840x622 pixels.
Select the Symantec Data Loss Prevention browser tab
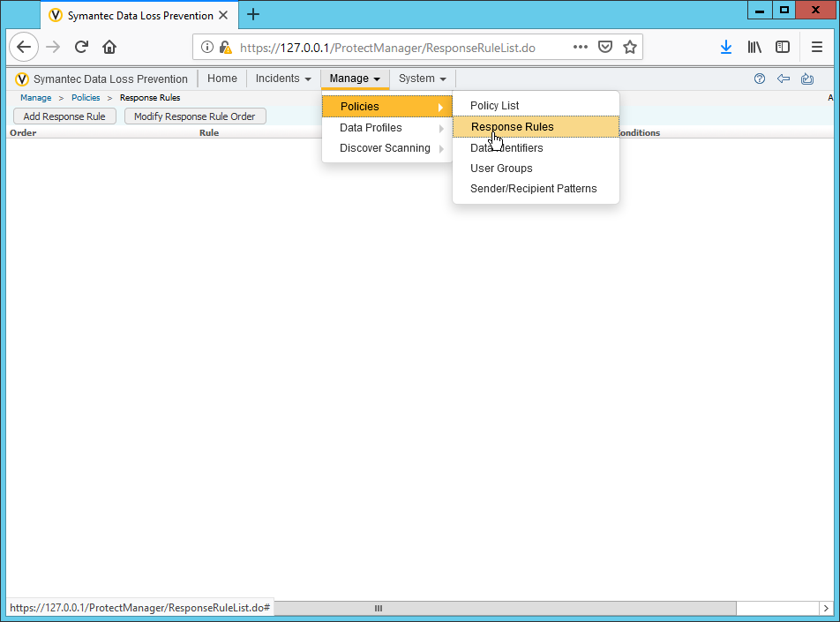click(139, 16)
